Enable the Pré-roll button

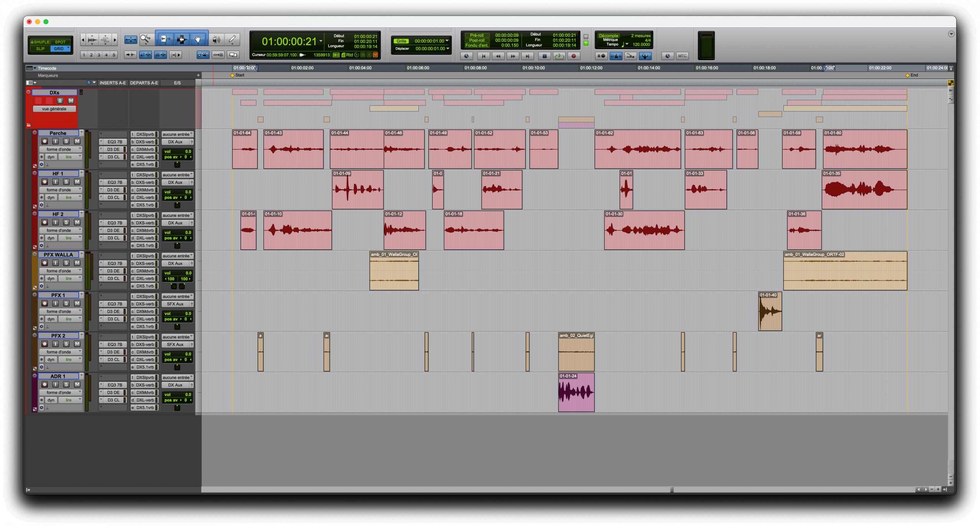[x=477, y=35]
